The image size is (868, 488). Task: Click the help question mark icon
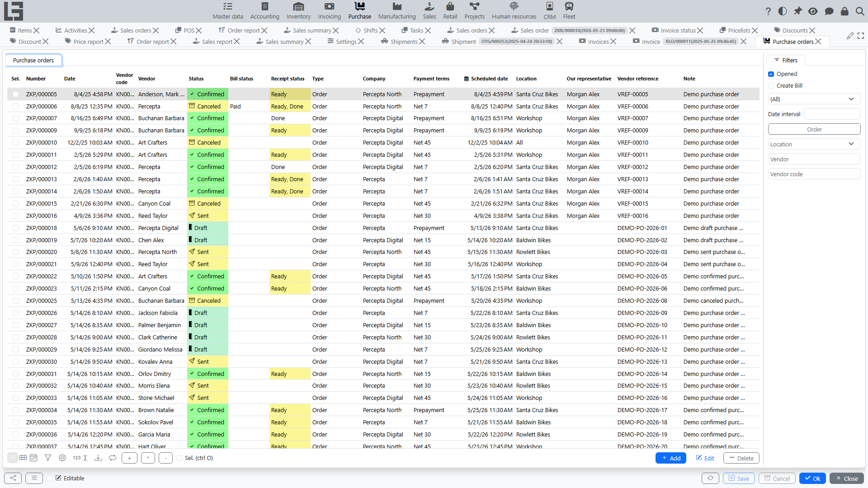[x=768, y=11]
